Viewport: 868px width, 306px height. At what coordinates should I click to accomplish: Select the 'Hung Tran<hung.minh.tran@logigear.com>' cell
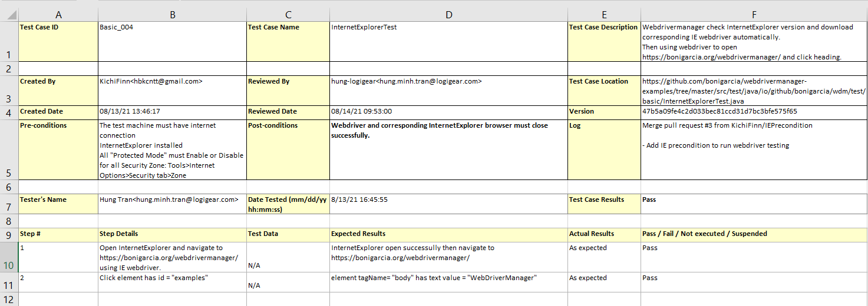tap(172, 204)
